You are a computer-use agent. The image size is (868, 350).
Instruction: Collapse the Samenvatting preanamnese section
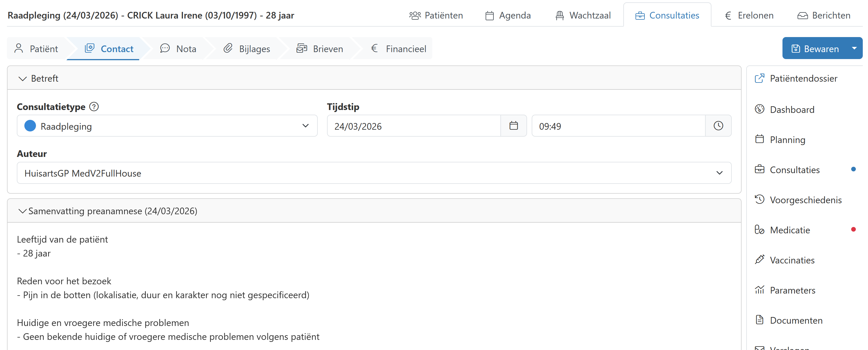(23, 211)
